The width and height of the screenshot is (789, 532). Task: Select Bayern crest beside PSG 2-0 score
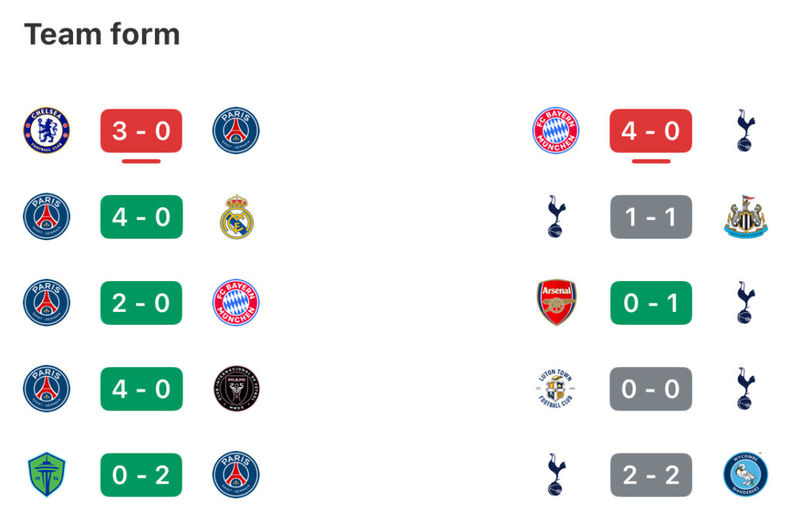236,303
